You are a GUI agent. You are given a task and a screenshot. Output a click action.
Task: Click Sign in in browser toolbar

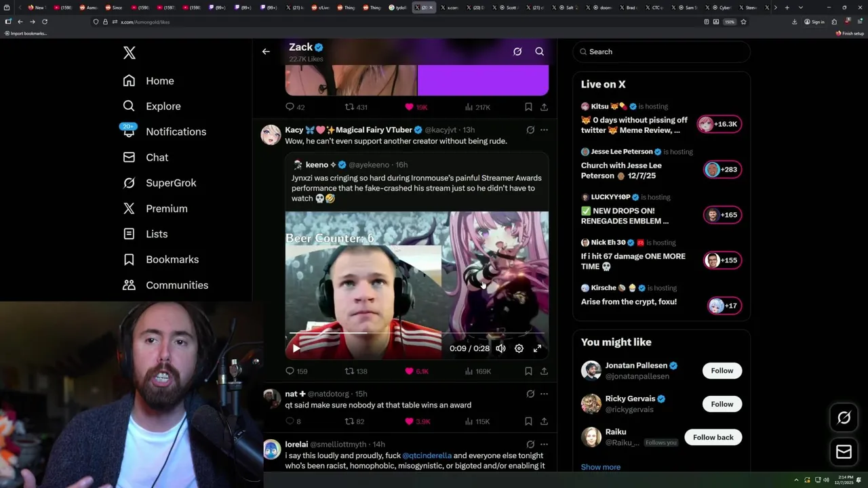click(x=814, y=22)
